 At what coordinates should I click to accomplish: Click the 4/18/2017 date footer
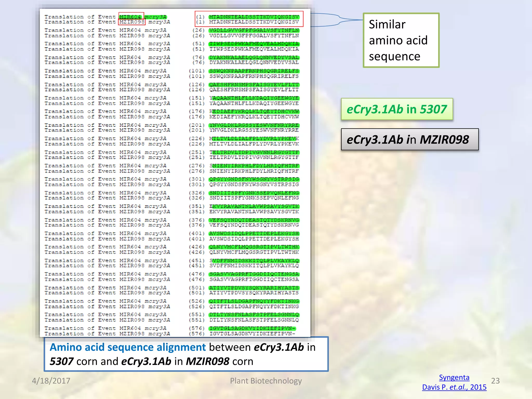point(51,381)
